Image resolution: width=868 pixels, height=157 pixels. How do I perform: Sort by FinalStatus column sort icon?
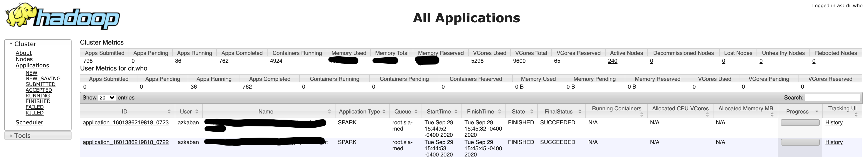[580, 111]
